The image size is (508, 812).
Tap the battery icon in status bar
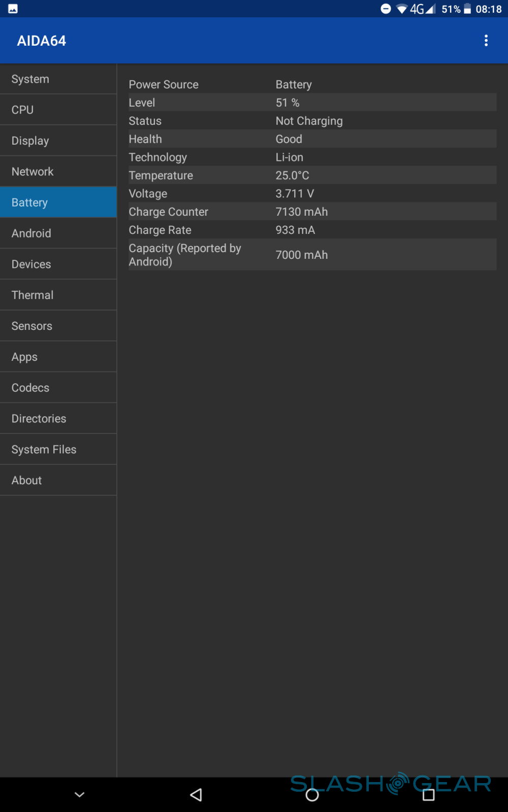click(467, 9)
